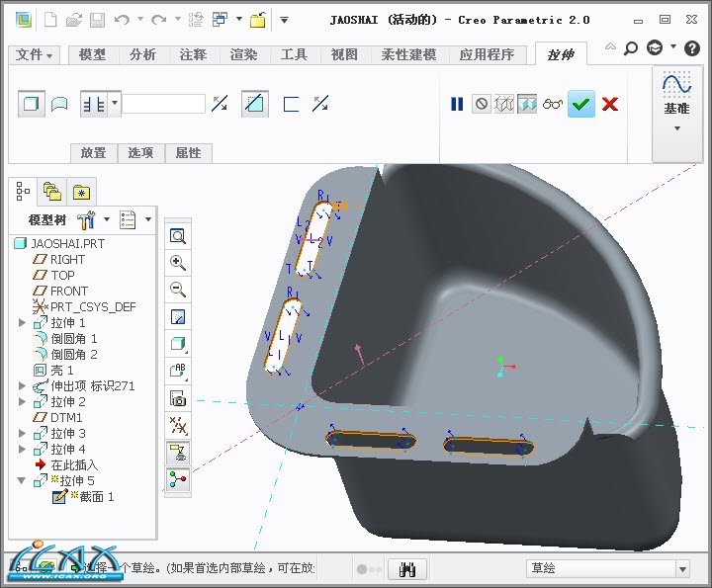
Task: Switch to the Flexible Modeling (柔性建模) tab
Action: pyautogui.click(x=408, y=55)
